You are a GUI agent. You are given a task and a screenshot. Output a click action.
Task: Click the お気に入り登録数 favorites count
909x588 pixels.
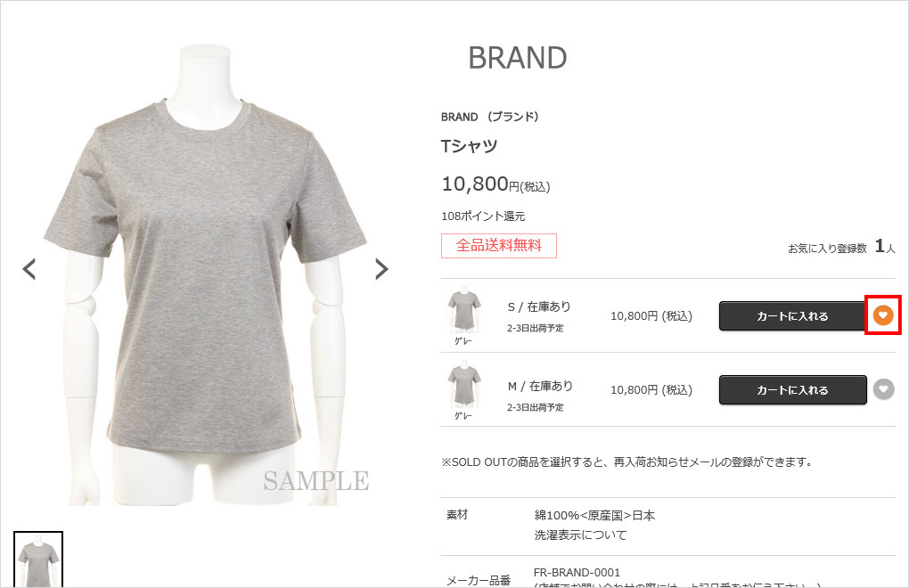click(x=841, y=248)
